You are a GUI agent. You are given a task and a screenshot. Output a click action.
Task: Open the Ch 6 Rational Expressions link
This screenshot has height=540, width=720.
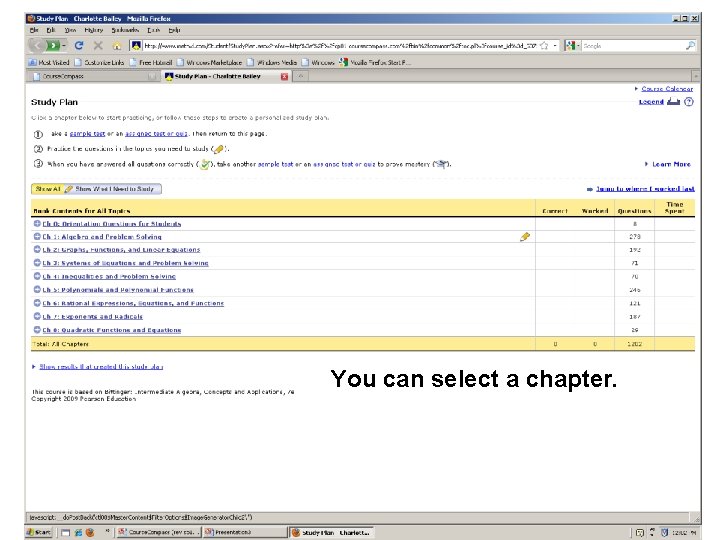coord(133,303)
